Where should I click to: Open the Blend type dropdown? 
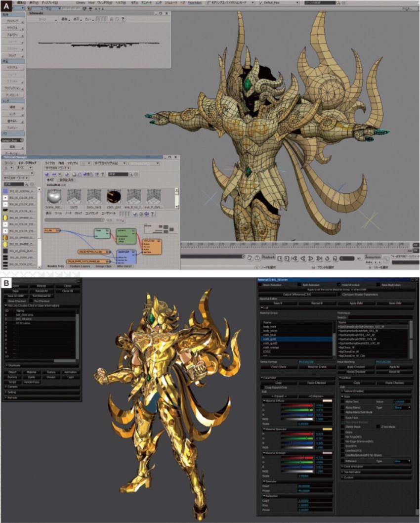[402, 408]
